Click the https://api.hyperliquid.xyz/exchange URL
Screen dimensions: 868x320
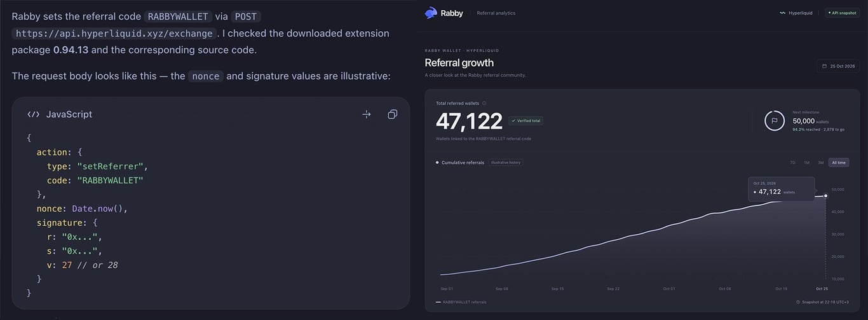pos(114,33)
